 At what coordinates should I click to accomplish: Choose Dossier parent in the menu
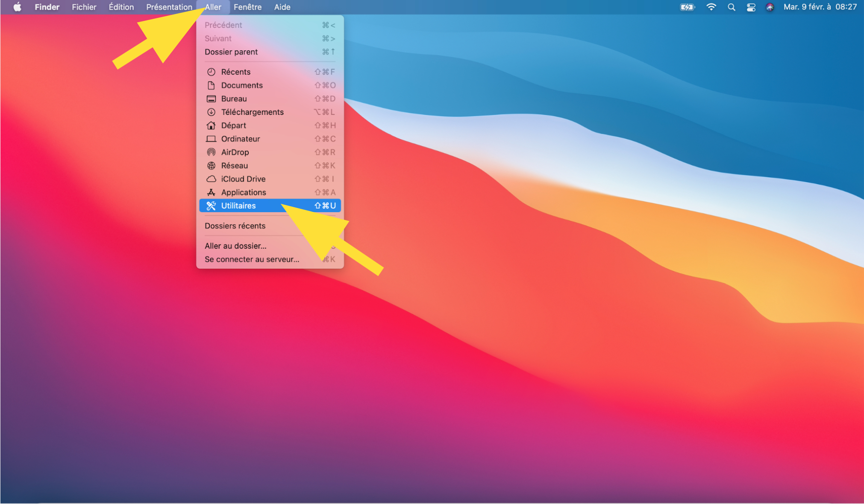[270, 52]
